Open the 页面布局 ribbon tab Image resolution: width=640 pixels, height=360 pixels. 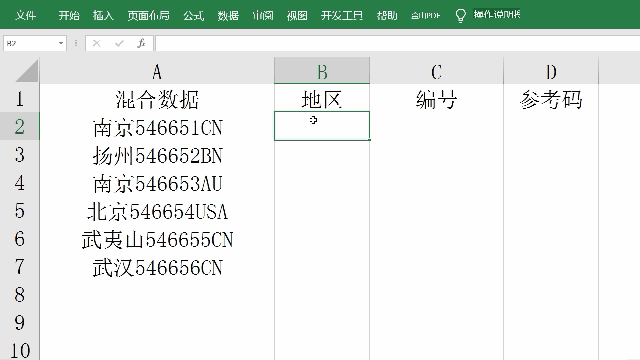pyautogui.click(x=148, y=16)
